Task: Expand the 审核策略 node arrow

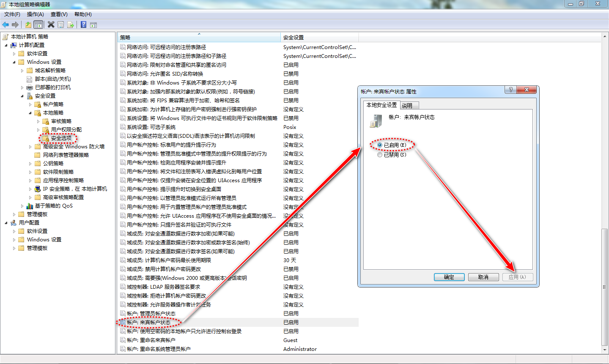Action: (38, 121)
